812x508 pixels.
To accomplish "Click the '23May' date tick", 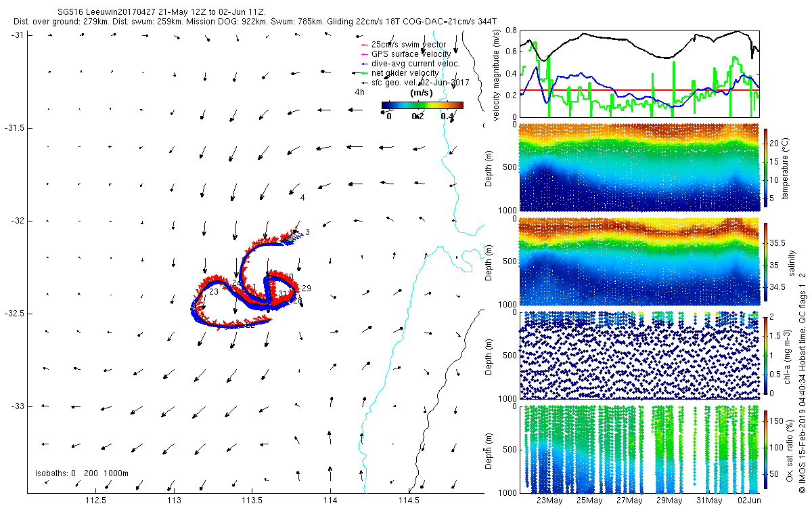I will (x=549, y=501).
